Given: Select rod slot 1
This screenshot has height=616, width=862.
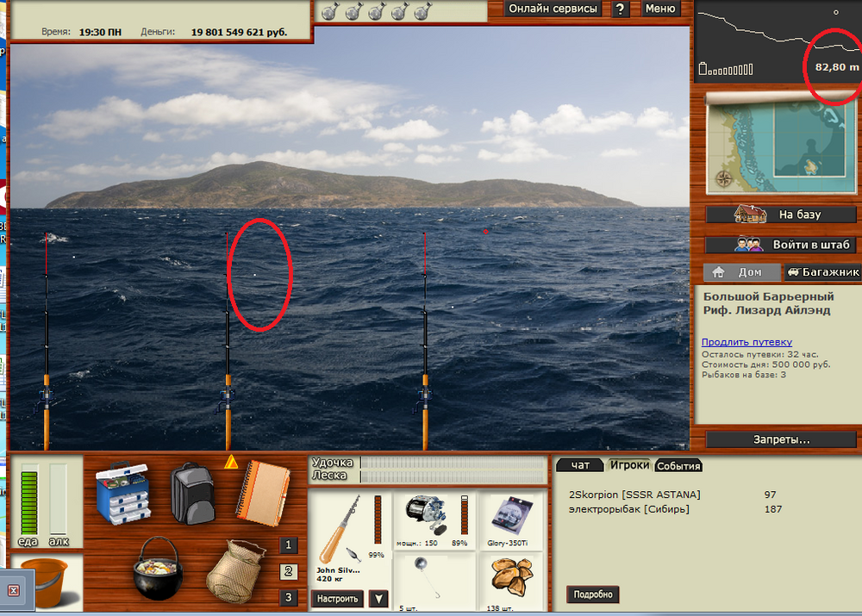Looking at the screenshot, I should (x=290, y=544).
